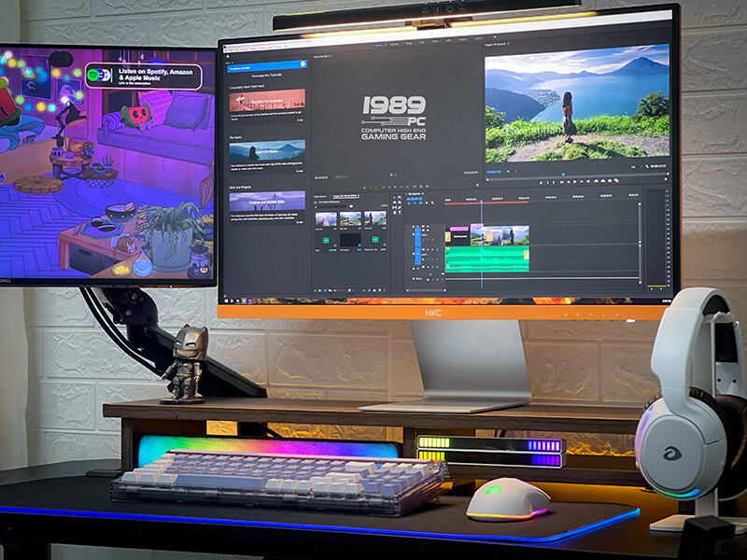Mark In in the Program Monitor
The image size is (747, 560).
[x=548, y=182]
